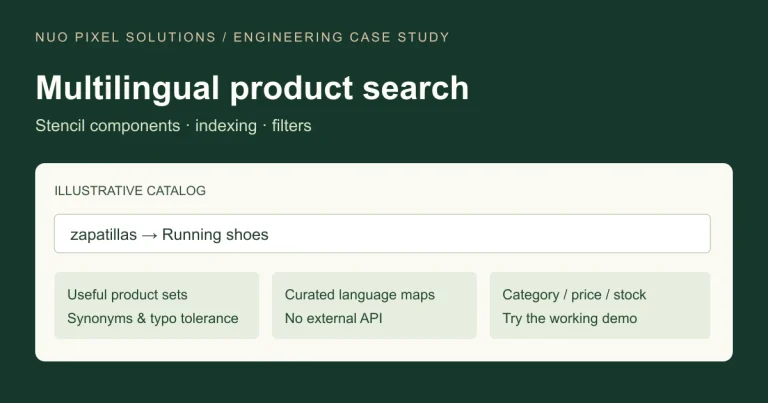Click the search field showing zapatillas → Running shoes
This screenshot has height=403, width=768.
point(382,234)
